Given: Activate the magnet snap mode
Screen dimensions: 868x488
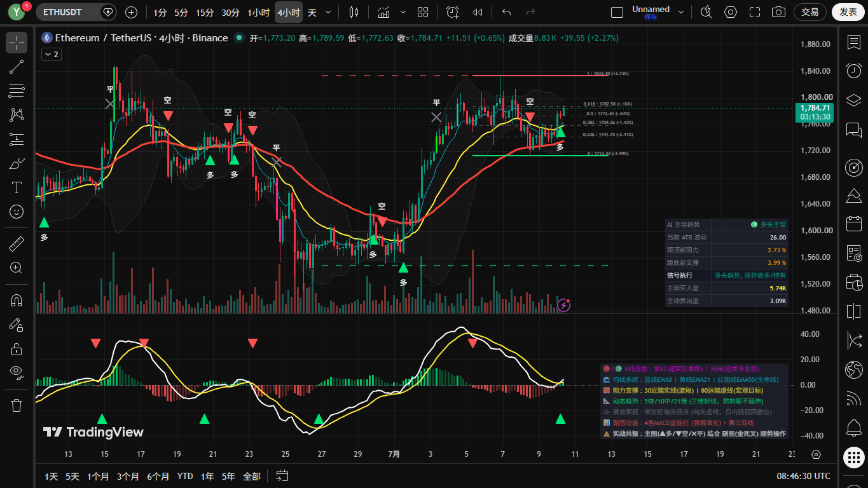Looking at the screenshot, I should [x=17, y=301].
